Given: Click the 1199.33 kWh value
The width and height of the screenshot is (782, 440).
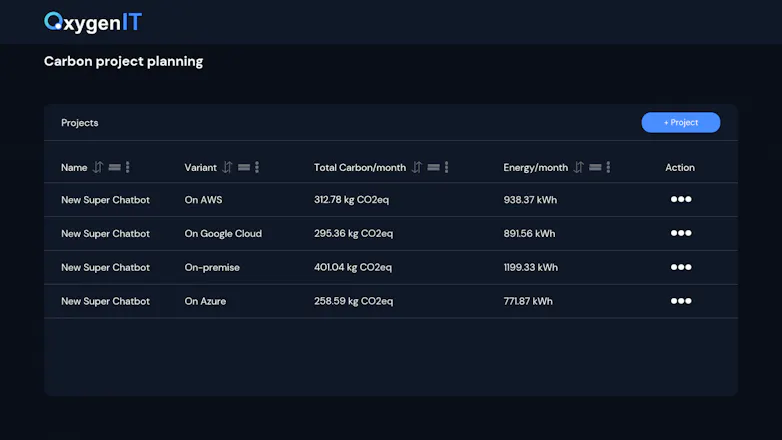Looking at the screenshot, I should 531,267.
